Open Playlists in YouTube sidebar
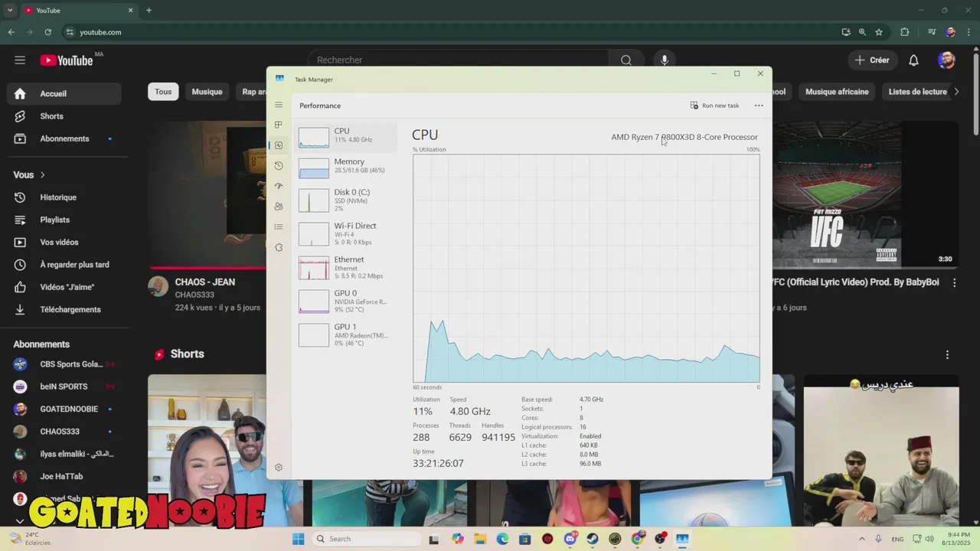The height and width of the screenshot is (551, 980). point(64,220)
